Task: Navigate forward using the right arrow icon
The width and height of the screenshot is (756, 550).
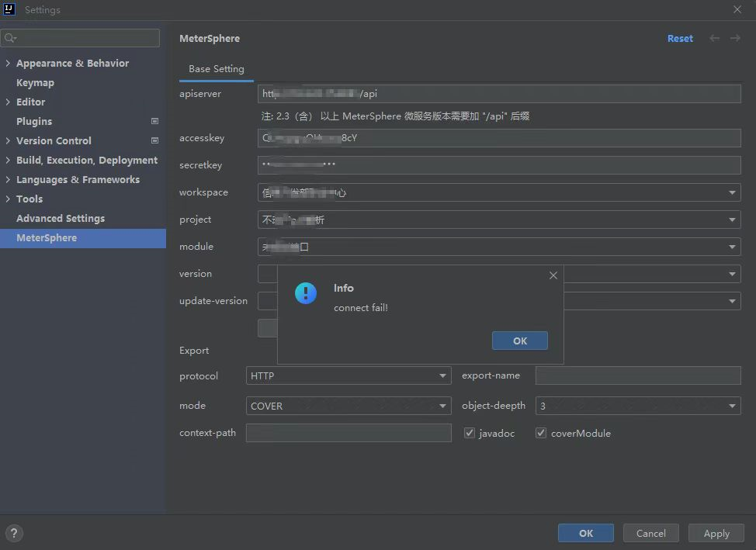Action: (734, 38)
